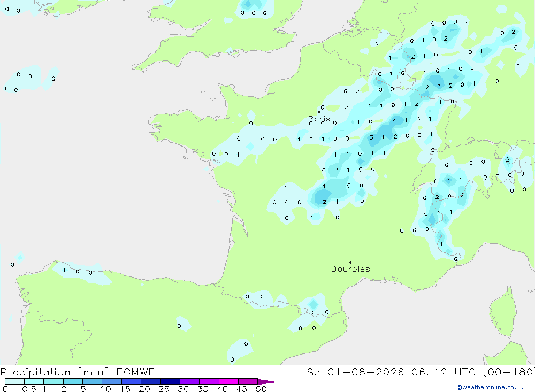Click the legend scale label "10"

105,389
